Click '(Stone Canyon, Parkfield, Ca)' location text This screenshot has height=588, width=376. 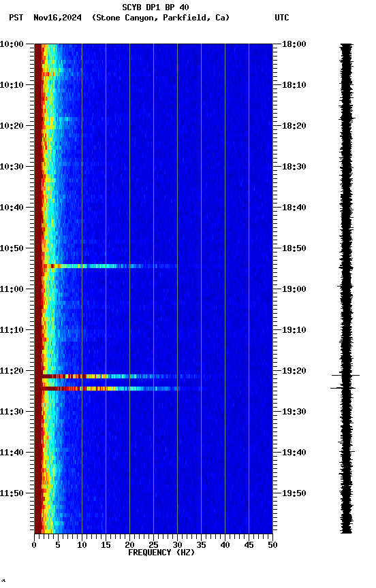coord(161,18)
